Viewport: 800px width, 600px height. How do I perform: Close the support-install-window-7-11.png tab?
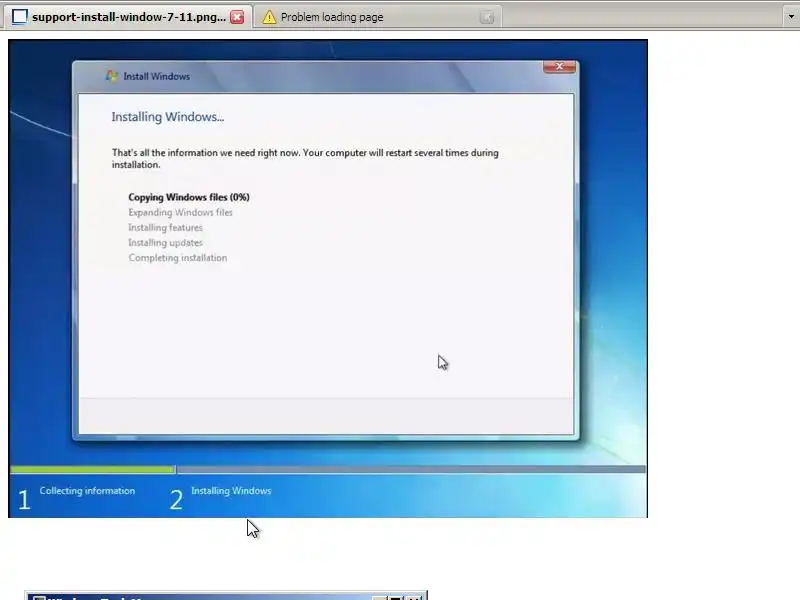[237, 17]
